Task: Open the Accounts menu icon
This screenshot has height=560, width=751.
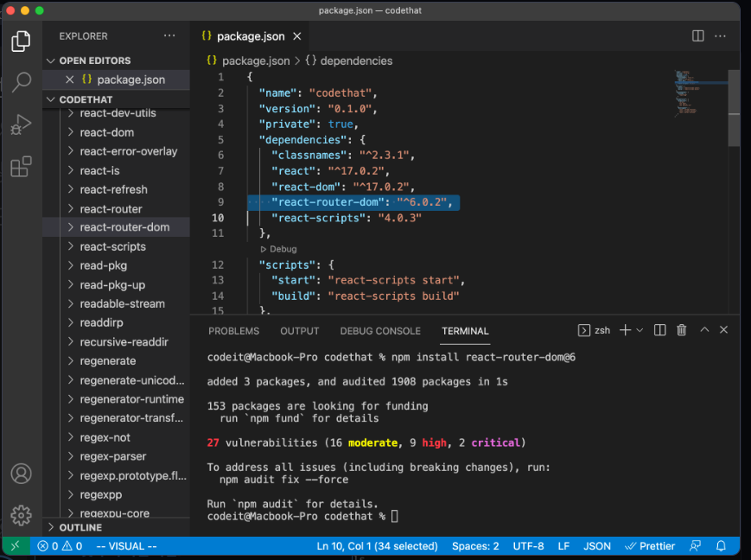Action: (x=21, y=474)
